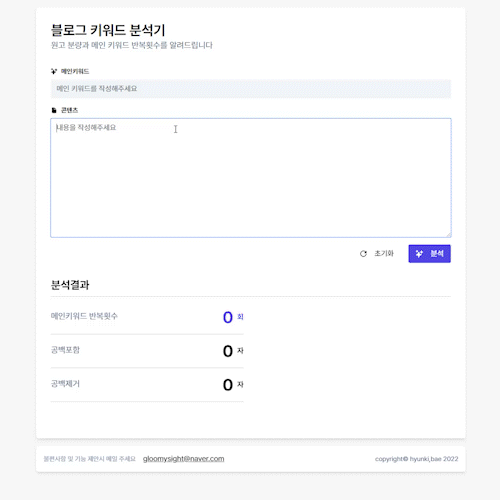Viewport: 500px width, 500px height.
Task: Click the 공백포함 result label
Action: (65, 350)
